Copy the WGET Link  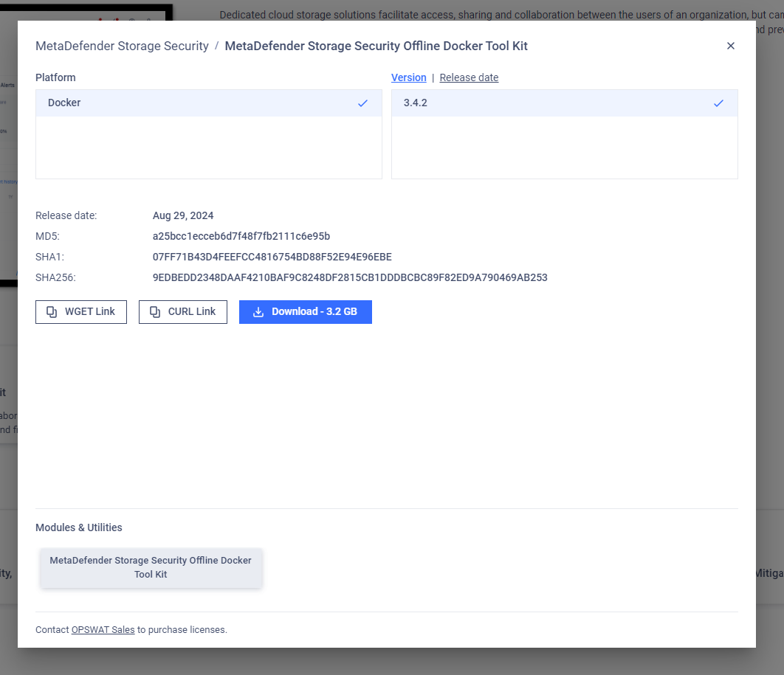[x=81, y=312]
